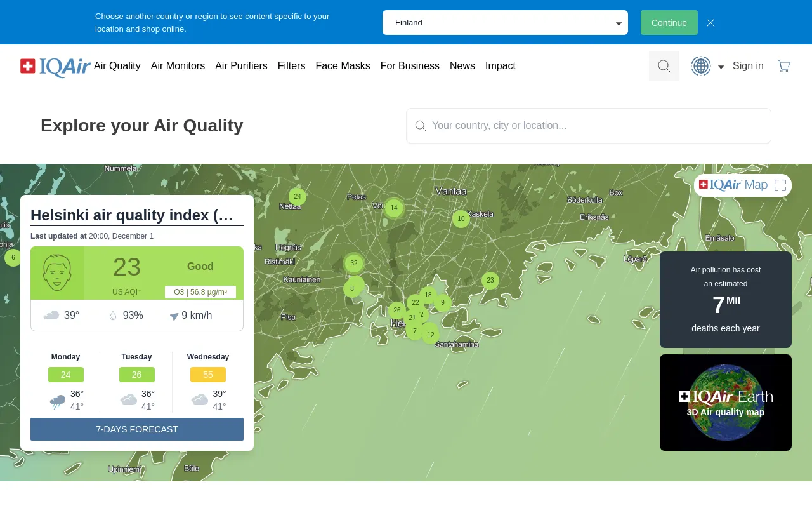812x508 pixels.
Task: Open the US AQI info marker
Action: pyautogui.click(x=140, y=290)
